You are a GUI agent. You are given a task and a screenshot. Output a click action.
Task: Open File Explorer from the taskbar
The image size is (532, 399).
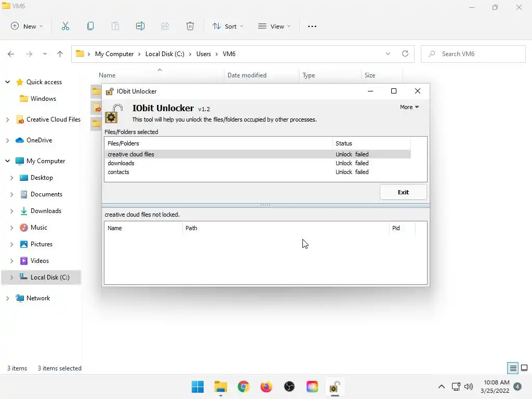(220, 387)
